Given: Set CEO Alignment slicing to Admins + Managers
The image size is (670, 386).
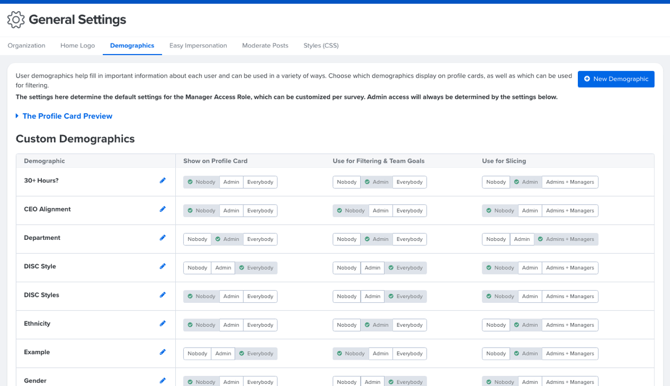Looking at the screenshot, I should (x=570, y=211).
